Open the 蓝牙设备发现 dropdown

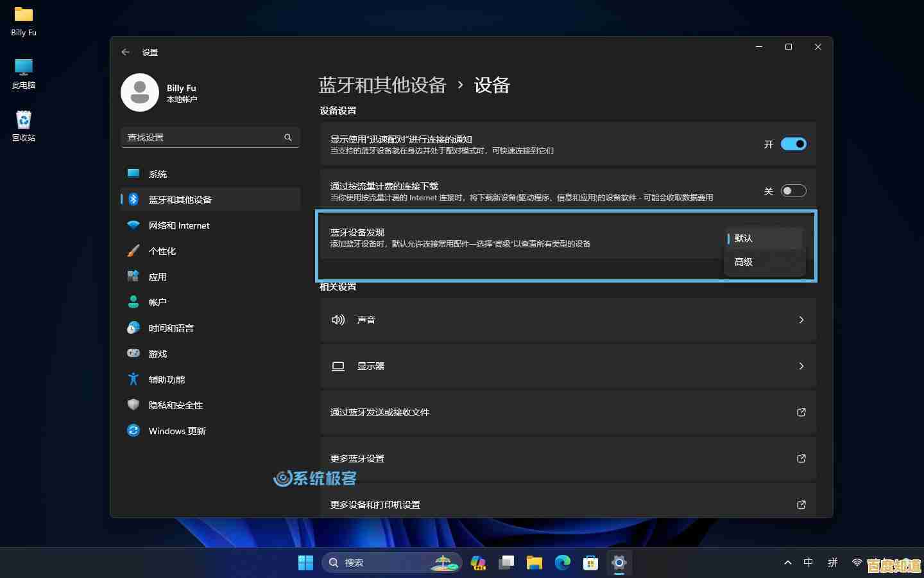click(764, 238)
